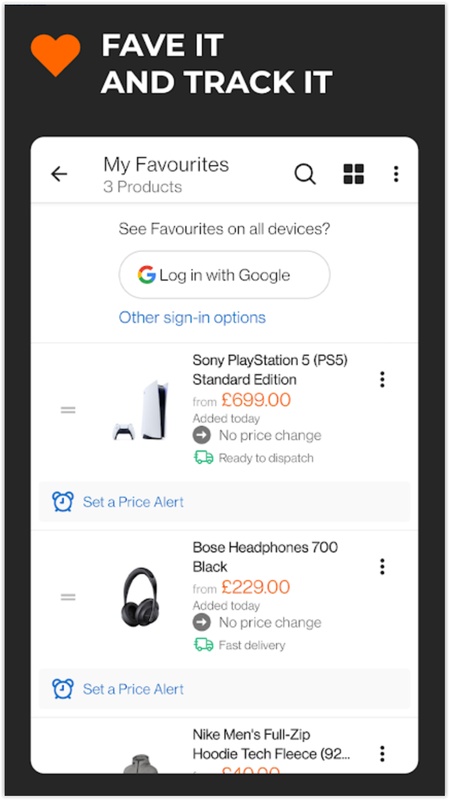Tap alarm clock icon under PlayStation 5
This screenshot has width=449, height=800.
tap(63, 502)
